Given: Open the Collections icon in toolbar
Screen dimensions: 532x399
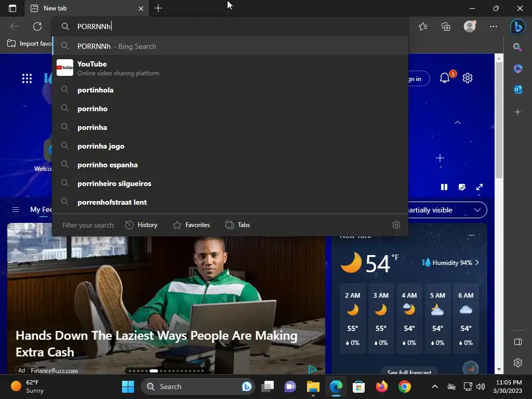Looking at the screenshot, I should [x=446, y=26].
